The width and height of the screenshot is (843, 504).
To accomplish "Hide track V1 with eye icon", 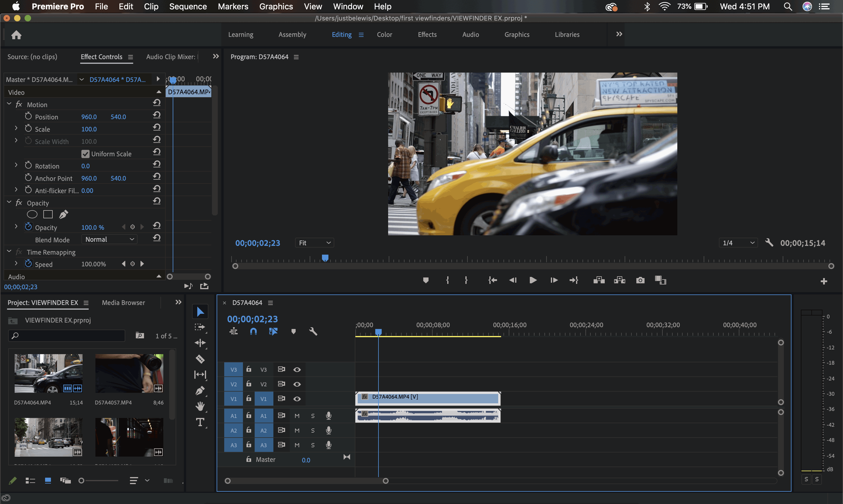I will click(297, 399).
